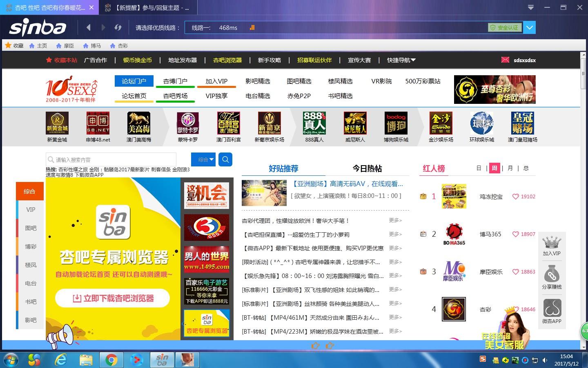Click the 分享赚钱 money bag icon
The image size is (588, 368).
tap(552, 274)
